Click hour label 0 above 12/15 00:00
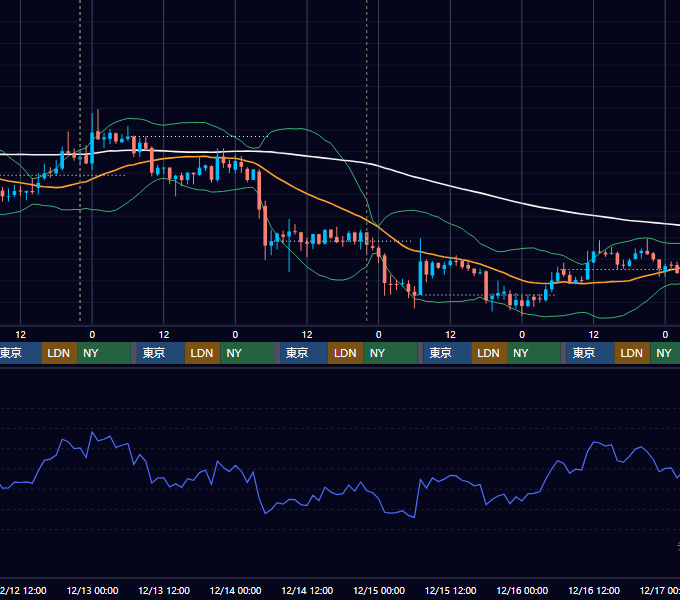The image size is (680, 600). click(379, 335)
